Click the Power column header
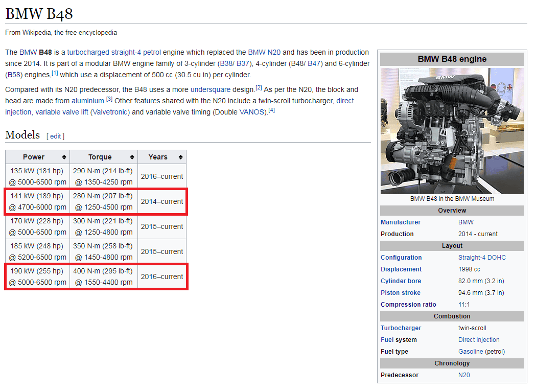This screenshot has width=536, height=392. coord(38,157)
